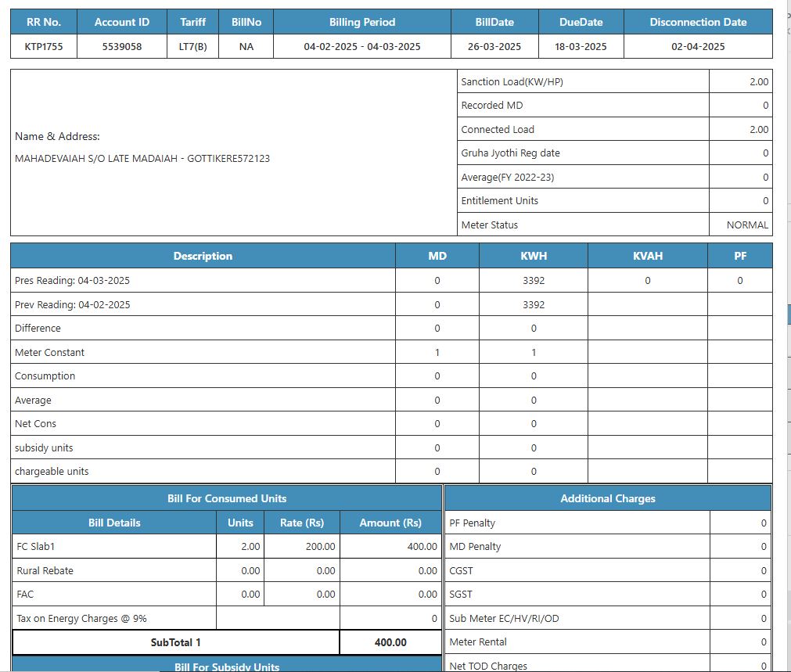Image resolution: width=791 pixels, height=672 pixels.
Task: Select the Bill For Consumed Units heading
Action: pyautogui.click(x=227, y=498)
